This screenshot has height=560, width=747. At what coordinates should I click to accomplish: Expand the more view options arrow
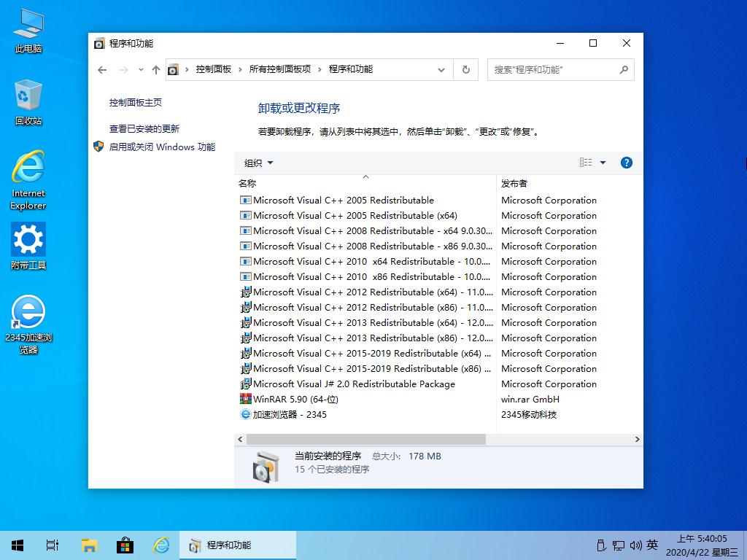(x=603, y=163)
